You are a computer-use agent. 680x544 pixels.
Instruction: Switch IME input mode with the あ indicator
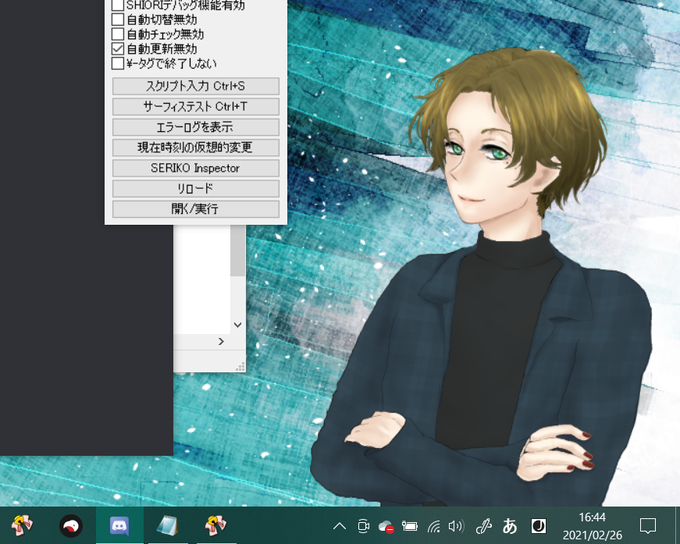coord(510,527)
